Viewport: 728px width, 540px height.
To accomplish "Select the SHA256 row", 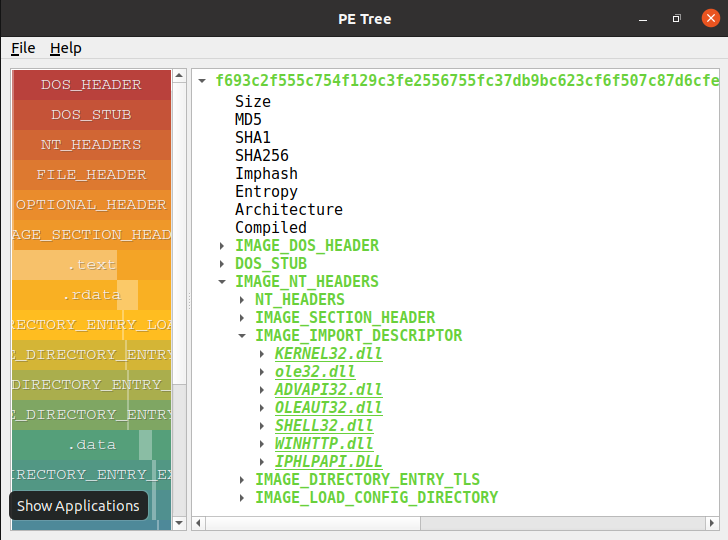I will coord(262,156).
